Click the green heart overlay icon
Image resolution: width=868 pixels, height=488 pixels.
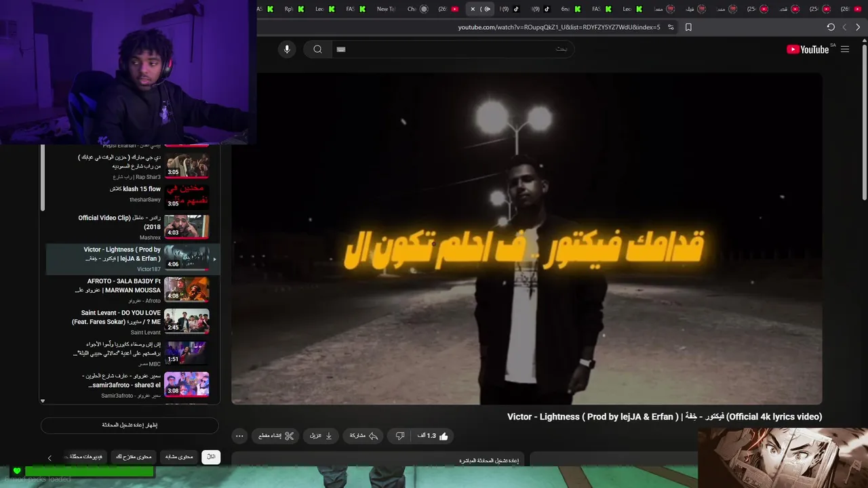pyautogui.click(x=17, y=471)
